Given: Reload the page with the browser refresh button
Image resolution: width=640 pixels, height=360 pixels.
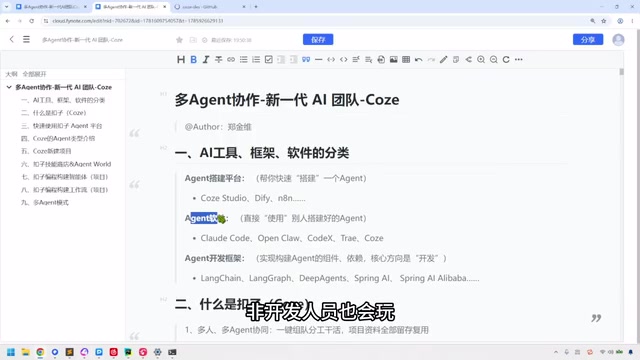Looking at the screenshot, I should [31, 21].
